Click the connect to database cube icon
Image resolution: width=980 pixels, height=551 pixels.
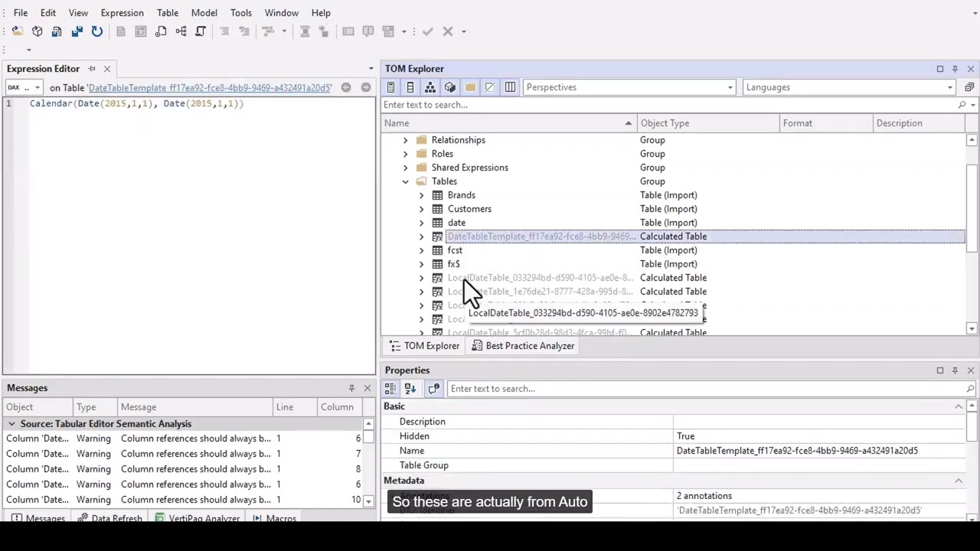point(37,31)
